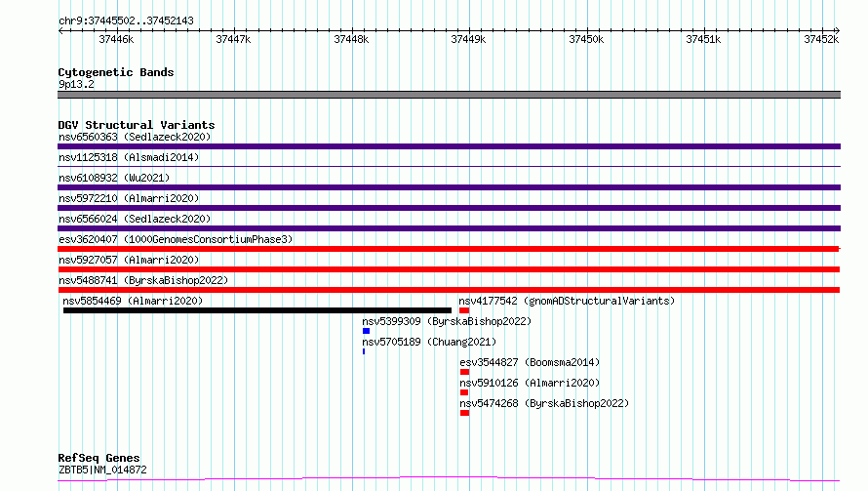Click the small red block under esv3544827
Image resolution: width=868 pixels, height=491 pixels.
[x=464, y=372]
